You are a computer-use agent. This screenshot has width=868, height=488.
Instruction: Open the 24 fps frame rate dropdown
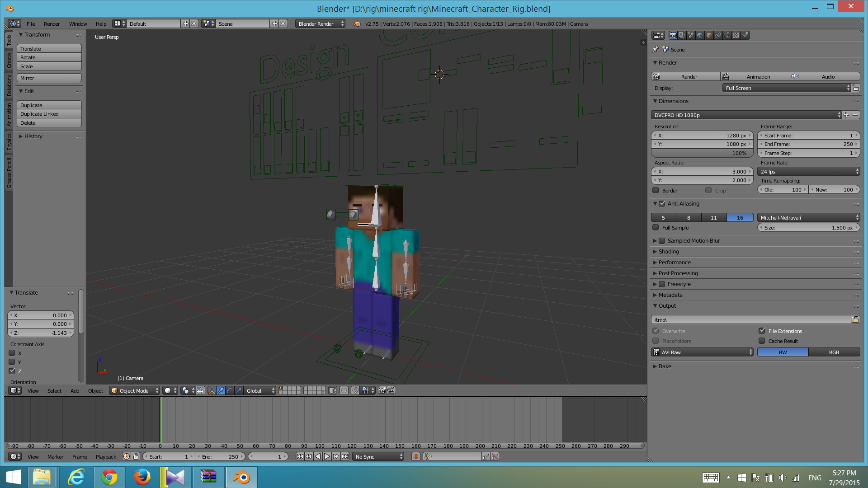click(808, 171)
